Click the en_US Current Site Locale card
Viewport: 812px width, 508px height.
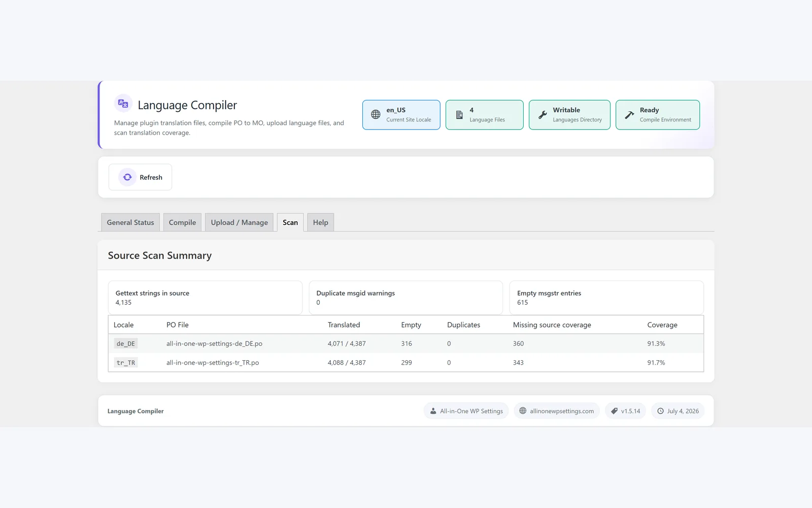coord(401,115)
